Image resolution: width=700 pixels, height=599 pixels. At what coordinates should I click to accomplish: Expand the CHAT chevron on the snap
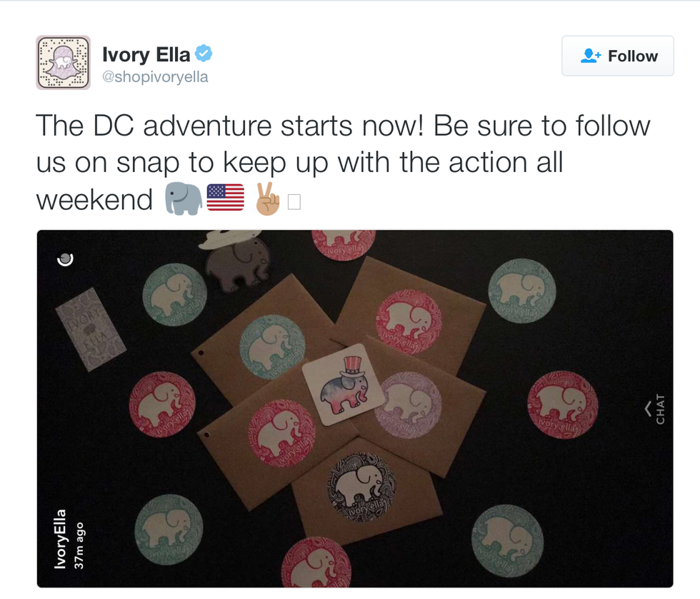(648, 408)
